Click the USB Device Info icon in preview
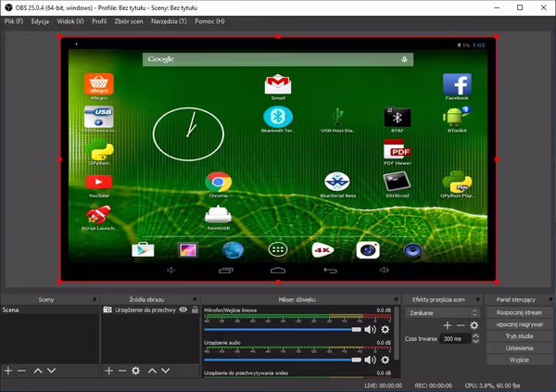This screenshot has width=556, height=392. click(x=98, y=117)
